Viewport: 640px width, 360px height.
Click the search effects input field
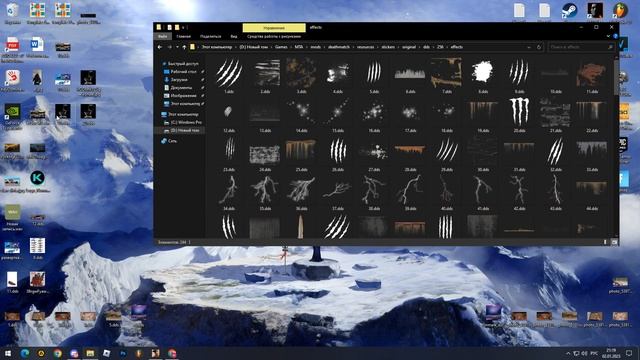[581, 47]
